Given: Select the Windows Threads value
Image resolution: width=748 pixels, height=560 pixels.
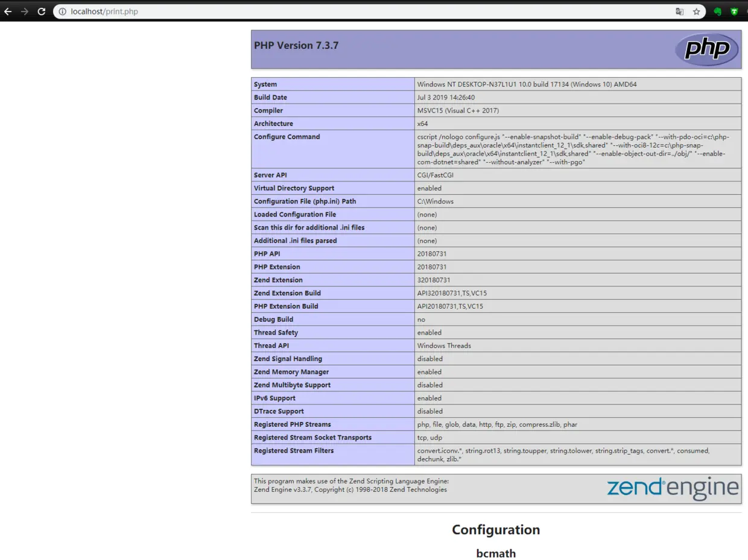Looking at the screenshot, I should click(444, 346).
